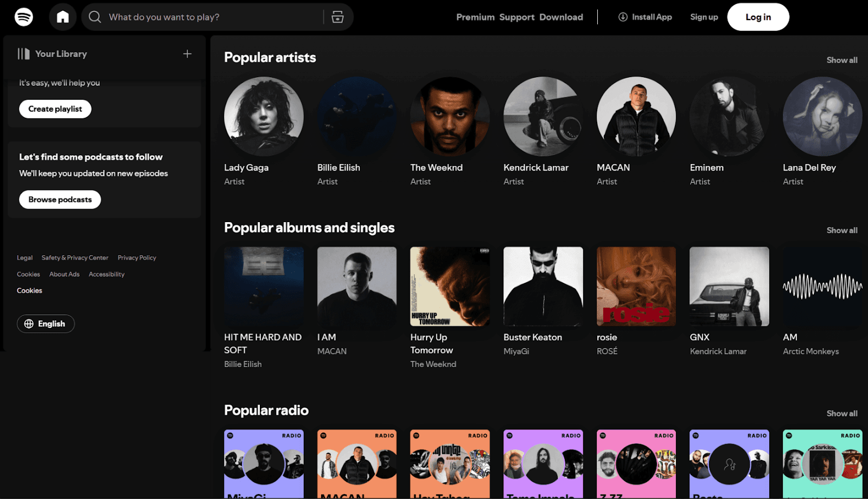
Task: Click the "Kendrick Lamar" name under Popular artists
Action: [536, 167]
